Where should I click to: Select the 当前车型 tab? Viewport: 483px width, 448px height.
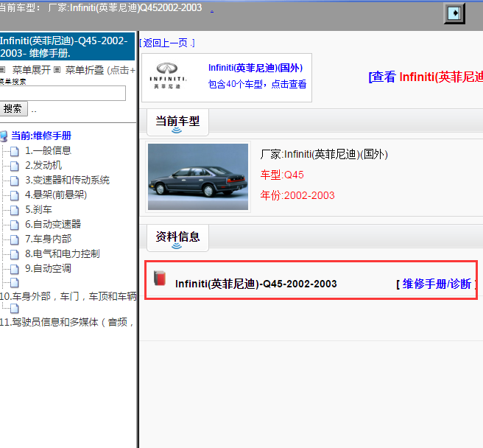177,122
